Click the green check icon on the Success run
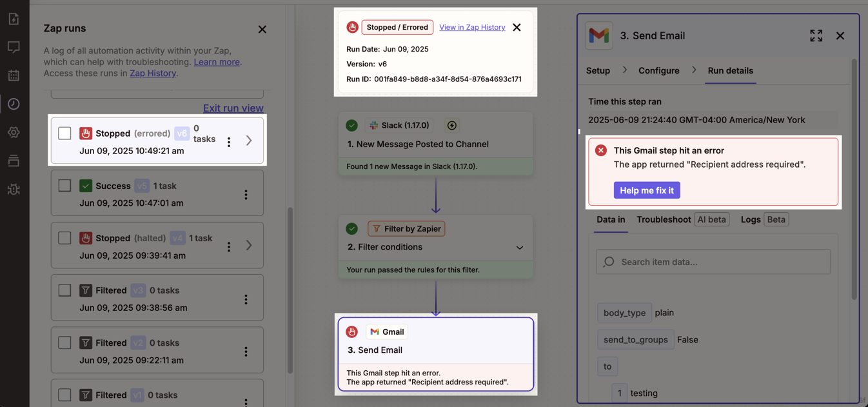The image size is (868, 407). pyautogui.click(x=86, y=186)
